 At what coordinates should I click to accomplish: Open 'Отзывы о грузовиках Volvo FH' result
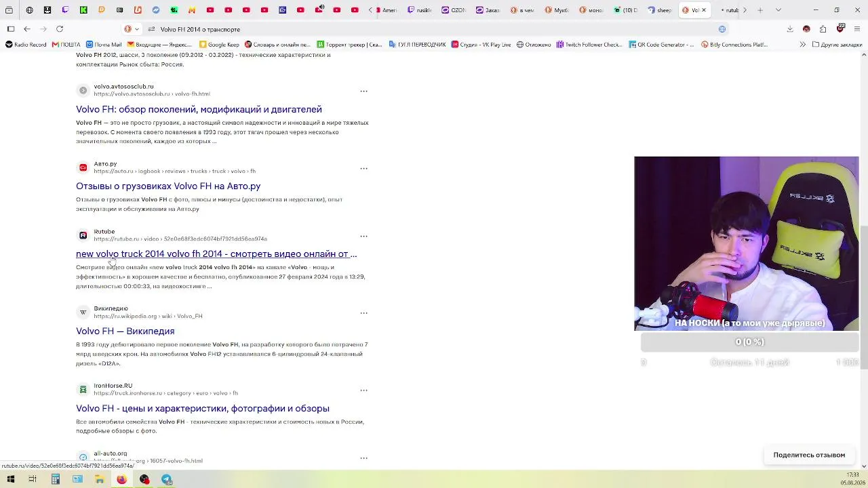tap(168, 186)
